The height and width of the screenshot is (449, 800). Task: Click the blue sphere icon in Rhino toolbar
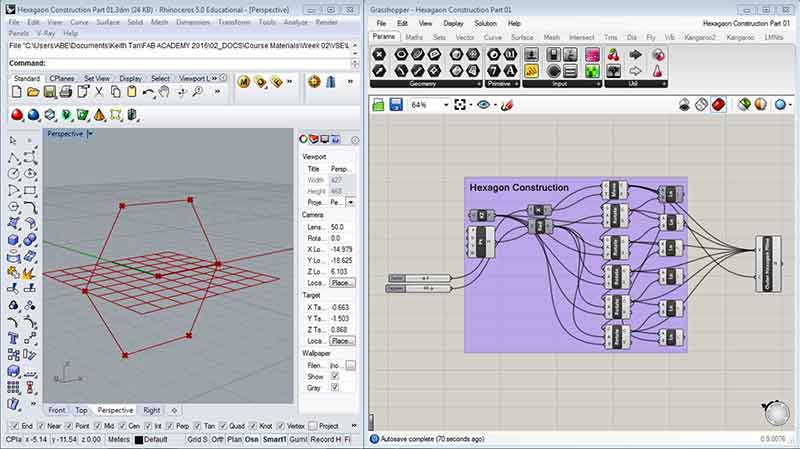(33, 115)
